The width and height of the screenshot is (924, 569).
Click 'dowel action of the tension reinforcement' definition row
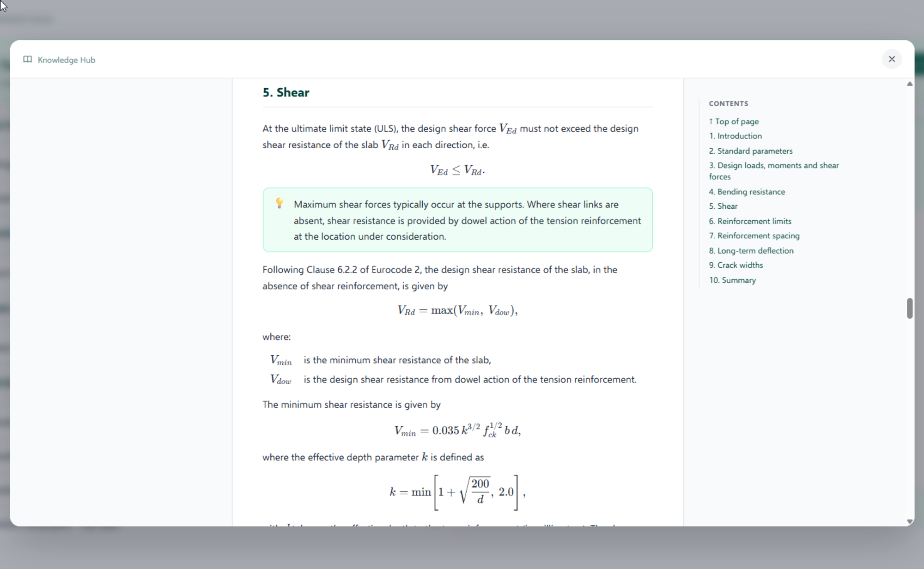453,380
